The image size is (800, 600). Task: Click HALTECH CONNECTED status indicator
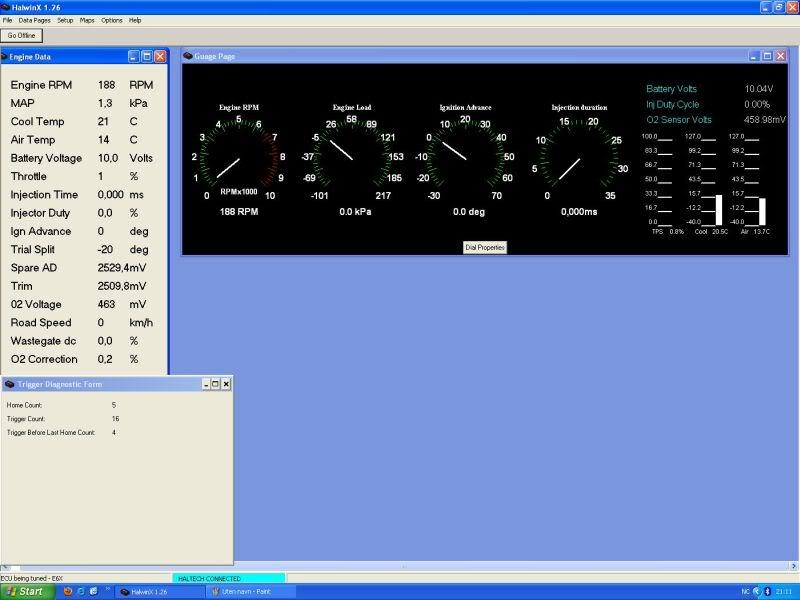pyautogui.click(x=229, y=579)
